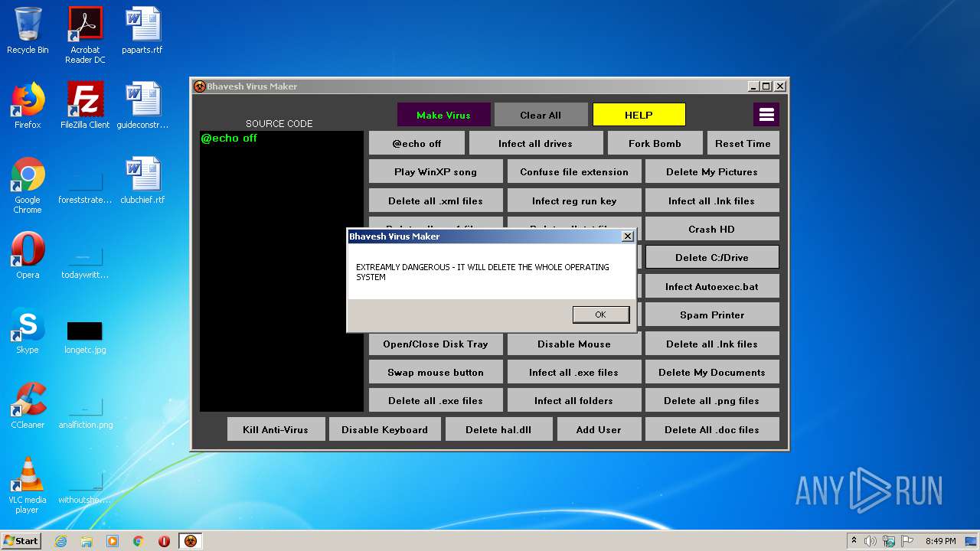Image resolution: width=980 pixels, height=551 pixels.
Task: Open the volume control tray icon
Action: [871, 541]
